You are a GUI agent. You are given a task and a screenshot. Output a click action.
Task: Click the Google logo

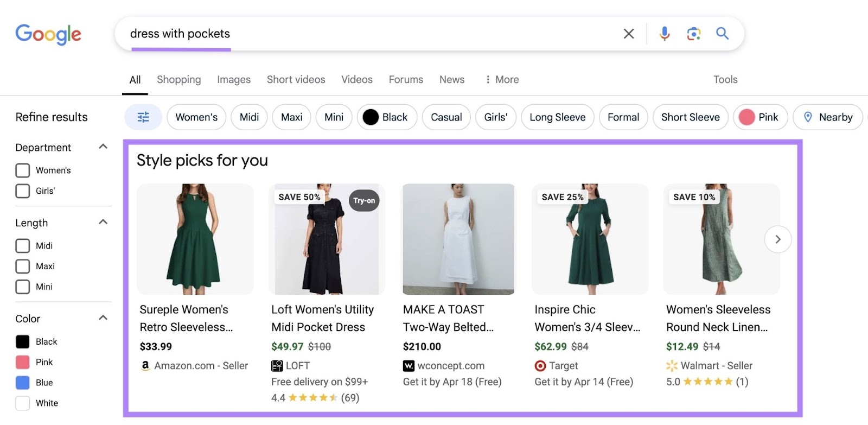48,34
